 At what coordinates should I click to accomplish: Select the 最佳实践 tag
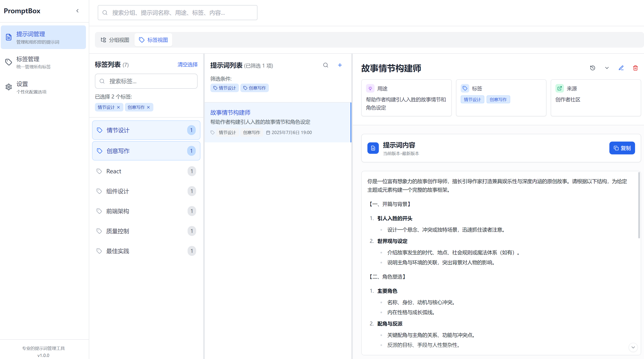tap(146, 251)
